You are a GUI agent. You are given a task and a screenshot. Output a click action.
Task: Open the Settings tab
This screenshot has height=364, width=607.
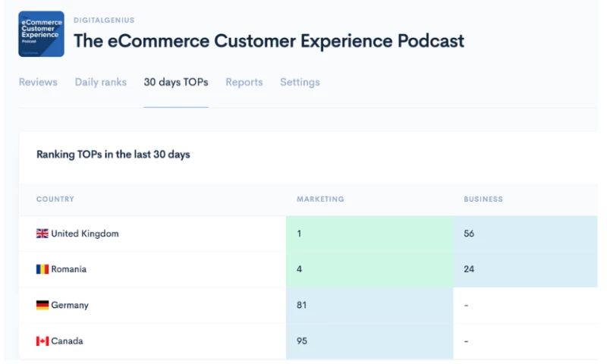pyautogui.click(x=300, y=82)
